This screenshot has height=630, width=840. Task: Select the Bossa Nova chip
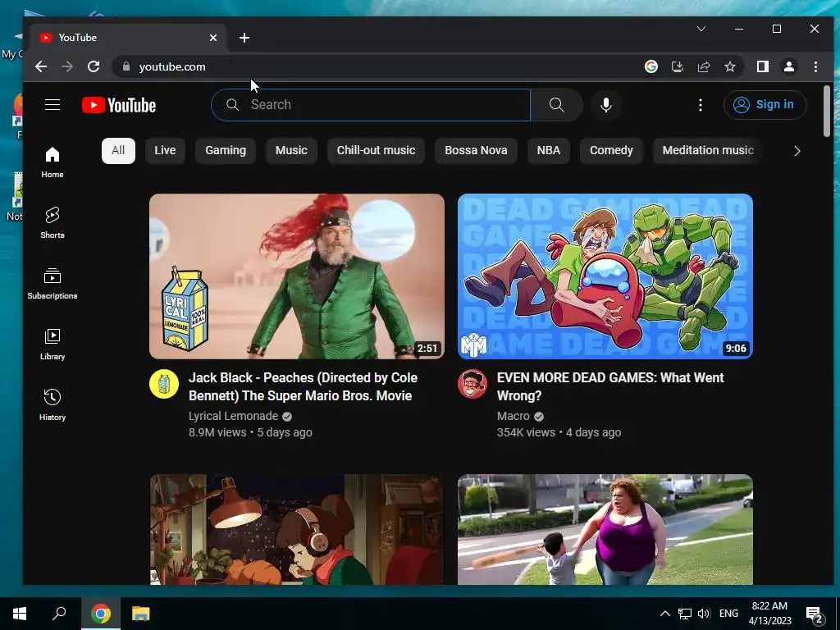pos(476,151)
